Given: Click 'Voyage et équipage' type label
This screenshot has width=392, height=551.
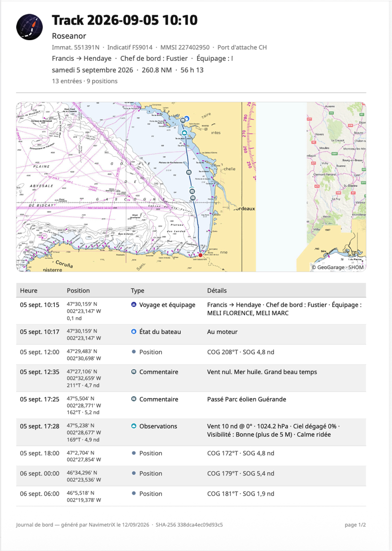Looking at the screenshot, I should 167,304.
